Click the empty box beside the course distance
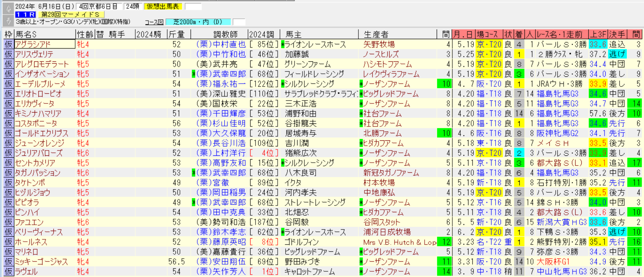 pos(239,22)
